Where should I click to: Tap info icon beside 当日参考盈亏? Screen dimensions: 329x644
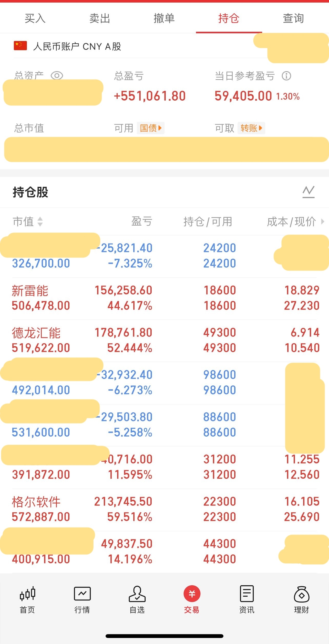[286, 76]
